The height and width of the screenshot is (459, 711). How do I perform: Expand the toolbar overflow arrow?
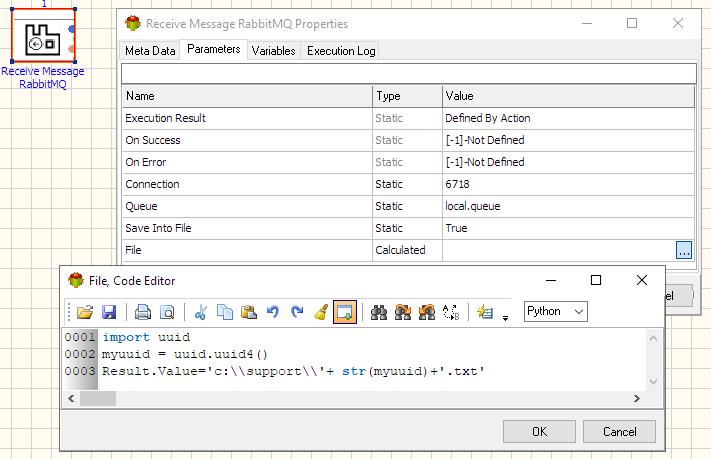[x=506, y=318]
